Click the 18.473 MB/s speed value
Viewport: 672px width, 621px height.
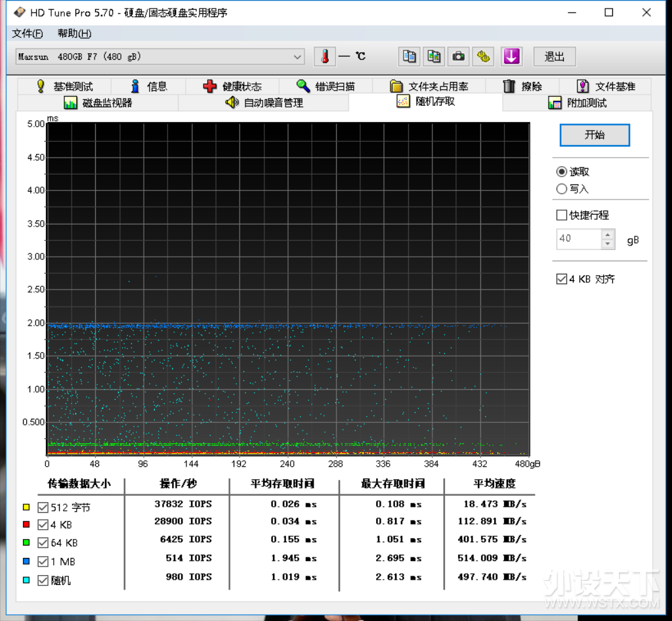(495, 504)
